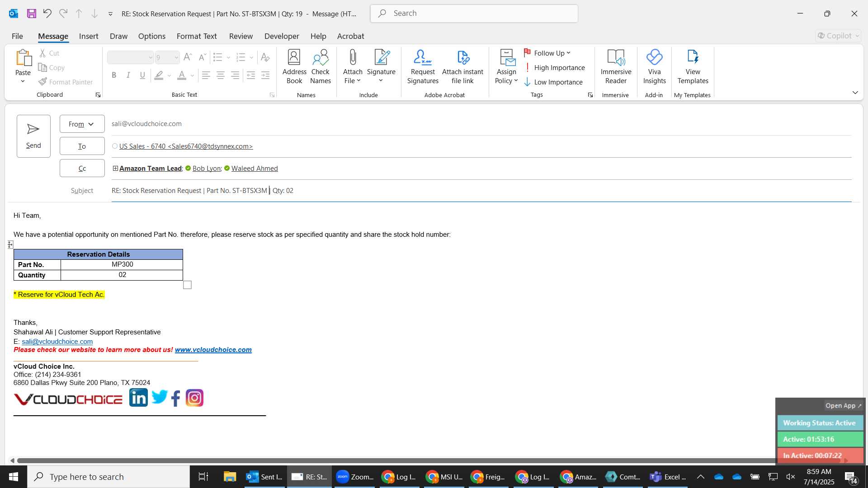Click the ribbon Search box
This screenshot has width=868, height=488.
coord(474,14)
